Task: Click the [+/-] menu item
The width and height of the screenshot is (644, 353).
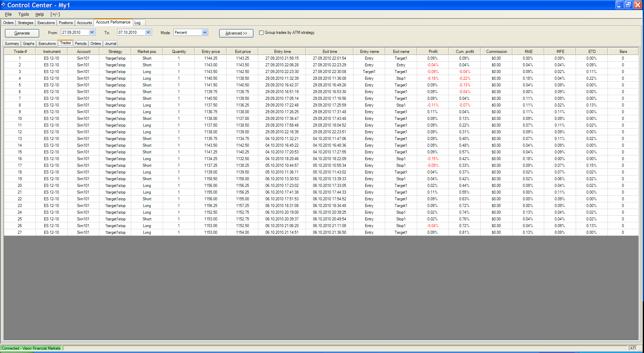Action: click(x=55, y=14)
